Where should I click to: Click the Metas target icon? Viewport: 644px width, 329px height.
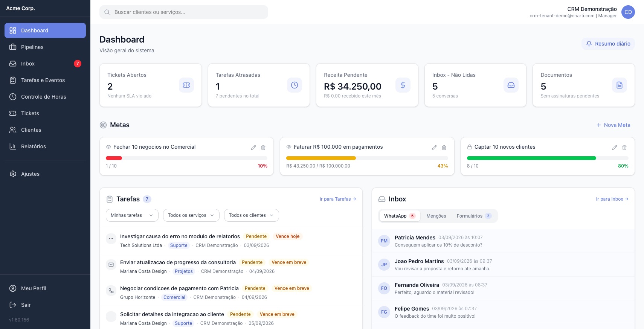[x=103, y=125]
